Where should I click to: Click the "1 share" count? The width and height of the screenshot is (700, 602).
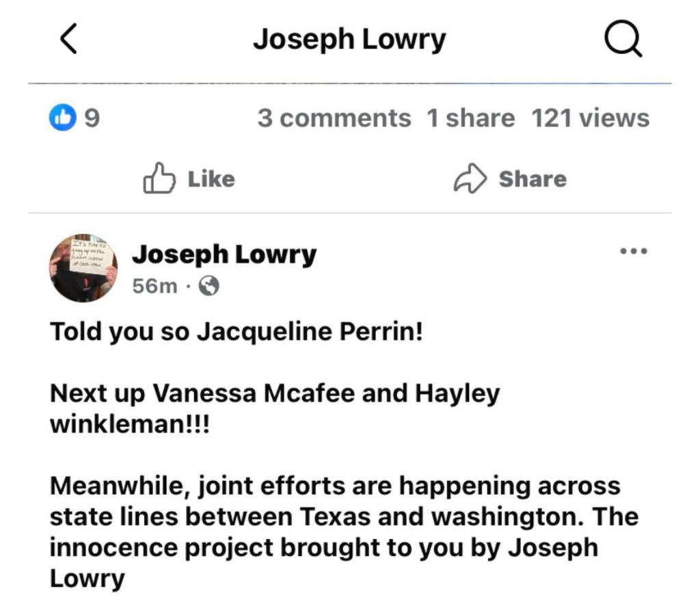[470, 118]
